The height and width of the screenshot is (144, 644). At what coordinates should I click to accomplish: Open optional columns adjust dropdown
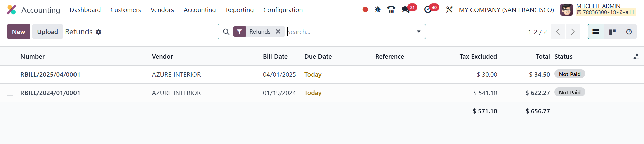636,57
